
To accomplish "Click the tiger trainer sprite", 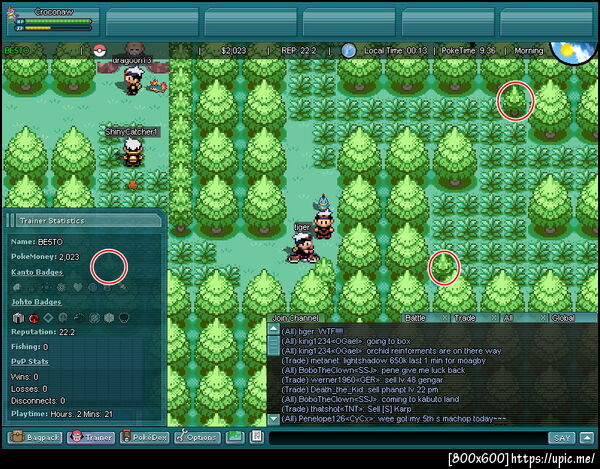I will coord(302,248).
